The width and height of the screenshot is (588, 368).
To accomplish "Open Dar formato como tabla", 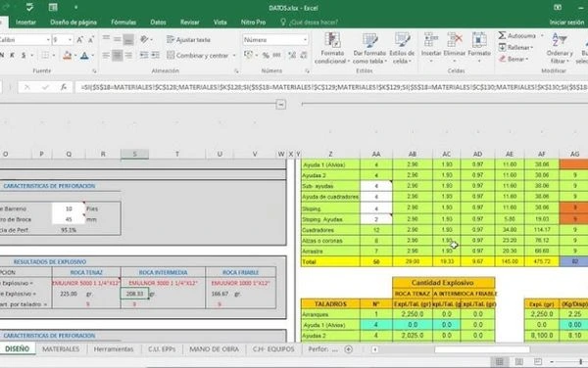I will (x=369, y=48).
